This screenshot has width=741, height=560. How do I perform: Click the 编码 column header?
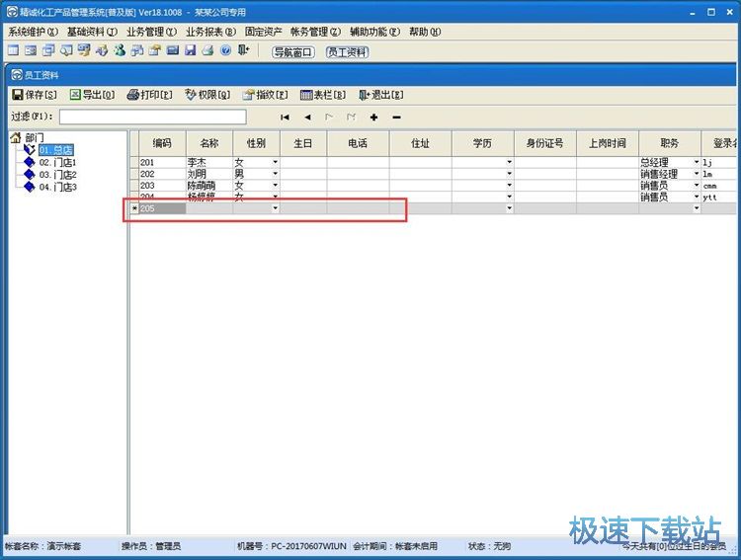pyautogui.click(x=162, y=143)
